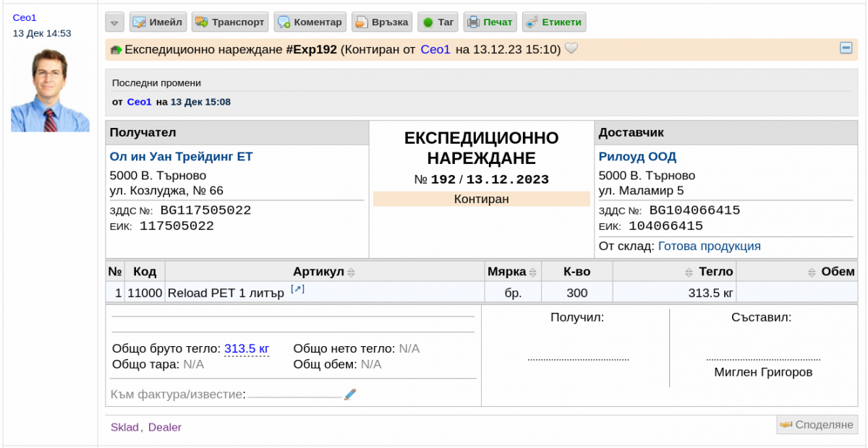Open the Sklad tag link

[x=126, y=427]
